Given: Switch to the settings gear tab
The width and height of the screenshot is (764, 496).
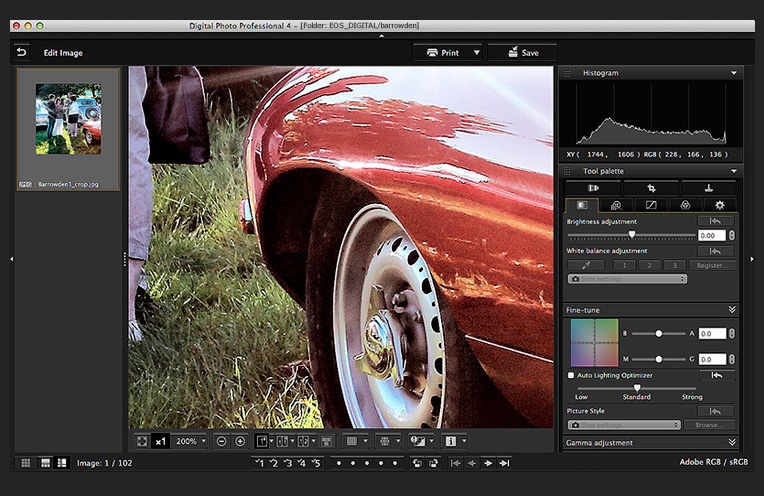Looking at the screenshot, I should click(x=719, y=205).
